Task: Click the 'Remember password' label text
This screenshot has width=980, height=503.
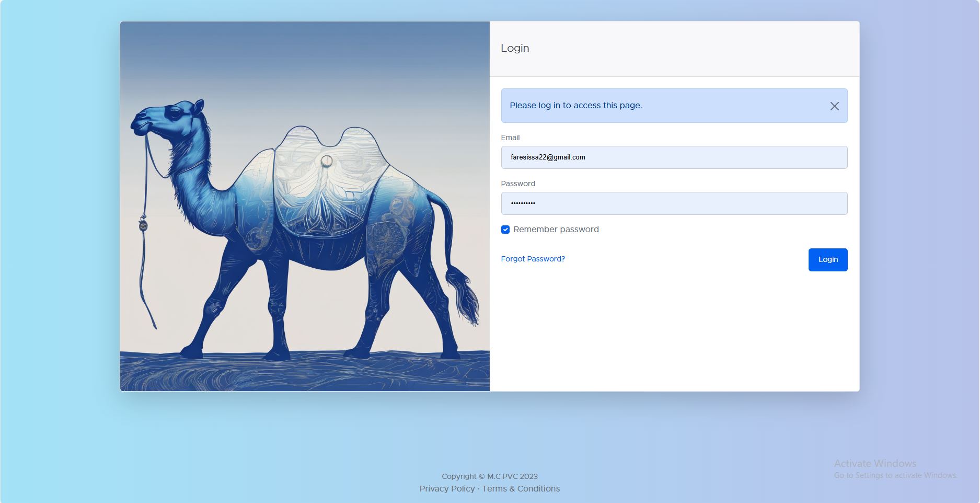Action: click(x=556, y=230)
